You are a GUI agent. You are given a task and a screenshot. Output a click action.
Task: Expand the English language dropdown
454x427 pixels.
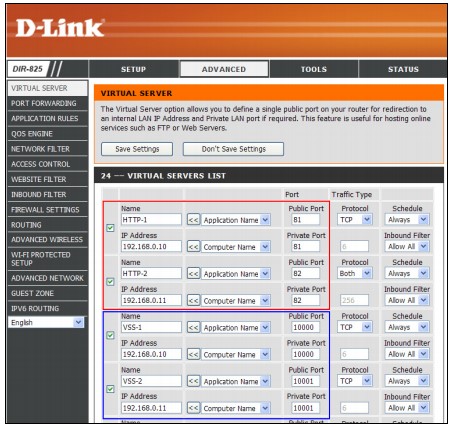tap(46, 323)
